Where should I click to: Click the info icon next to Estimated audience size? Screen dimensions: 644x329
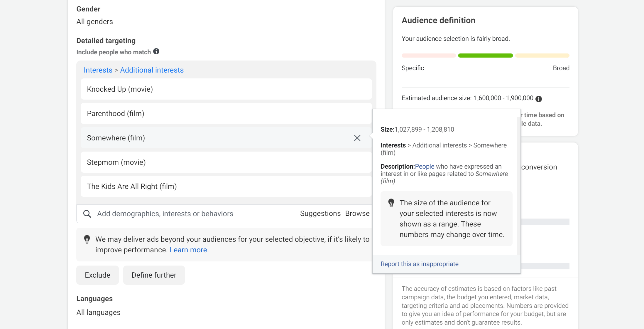539,99
